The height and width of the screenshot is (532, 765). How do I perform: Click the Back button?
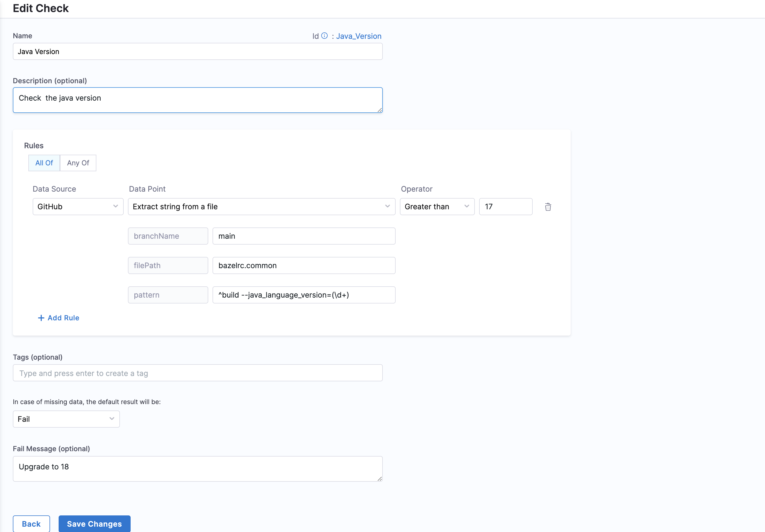tap(31, 524)
